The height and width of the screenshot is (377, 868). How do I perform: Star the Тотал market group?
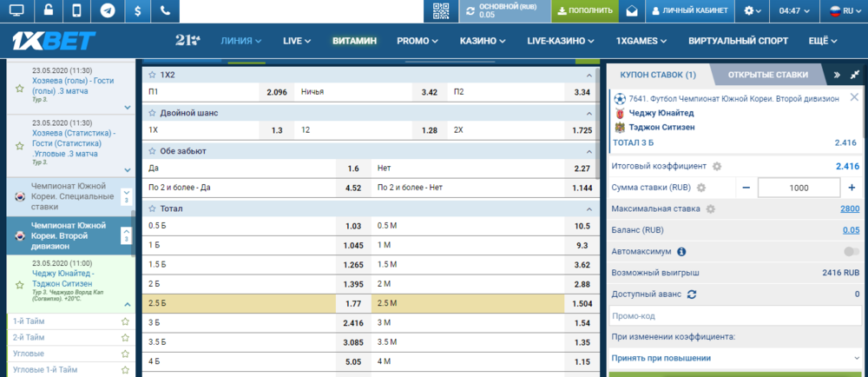(152, 208)
